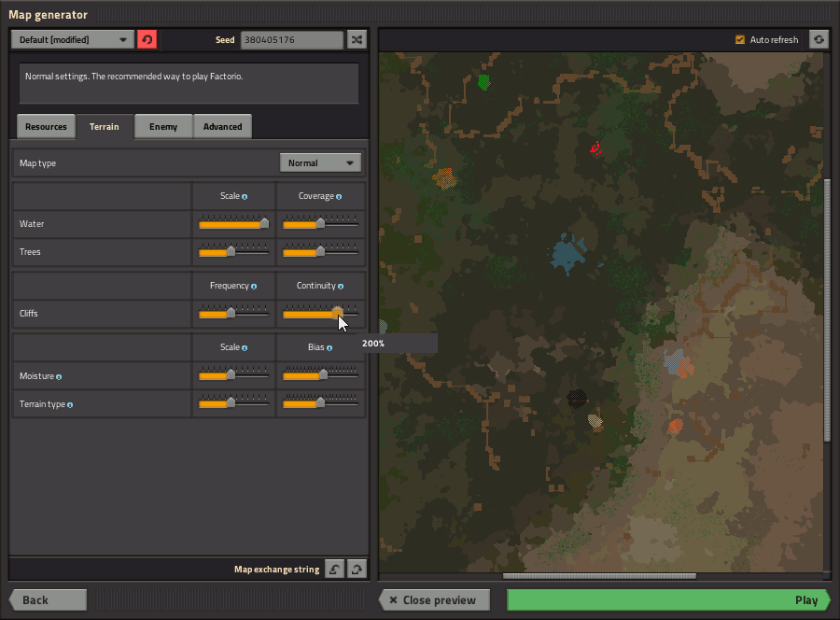
Task: Click the info icon next to Bias
Action: [329, 347]
